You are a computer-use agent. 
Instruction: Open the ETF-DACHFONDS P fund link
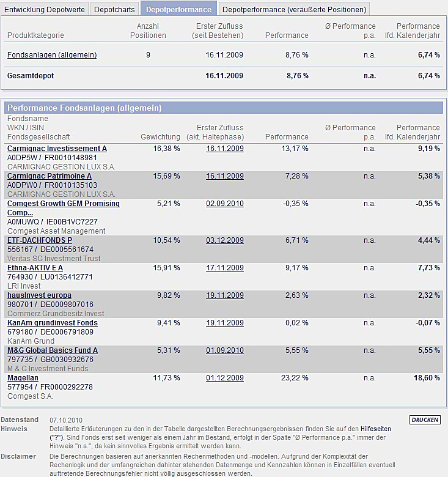(40, 240)
